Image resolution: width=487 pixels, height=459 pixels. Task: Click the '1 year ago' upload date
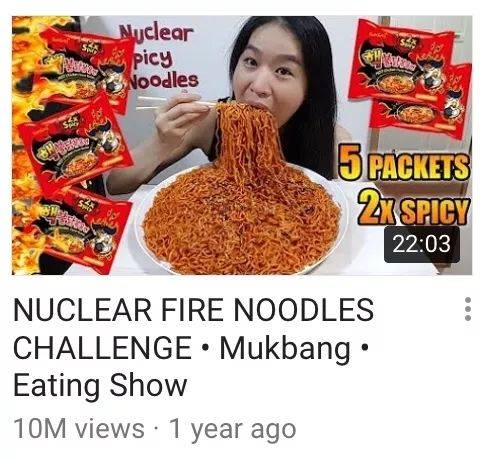tap(233, 429)
